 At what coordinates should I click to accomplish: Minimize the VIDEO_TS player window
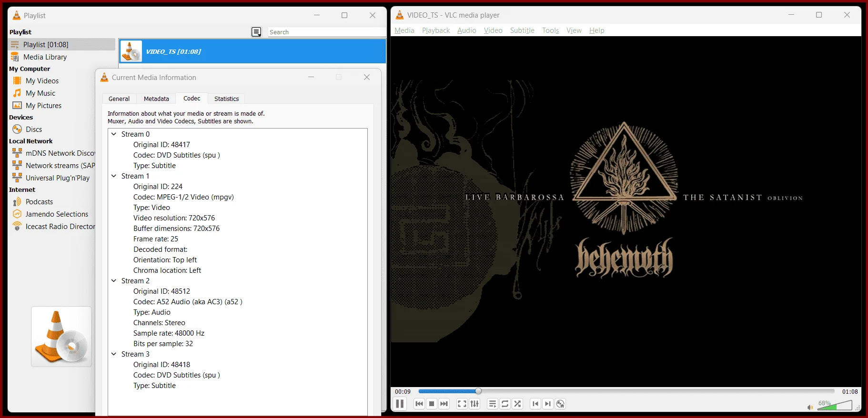pyautogui.click(x=791, y=15)
